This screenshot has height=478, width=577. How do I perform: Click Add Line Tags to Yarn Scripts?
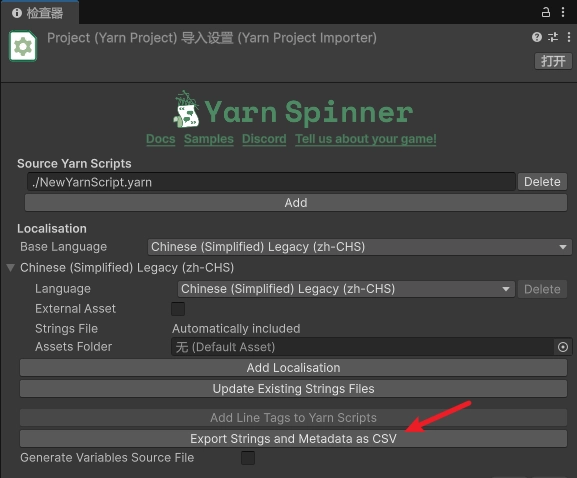click(293, 418)
